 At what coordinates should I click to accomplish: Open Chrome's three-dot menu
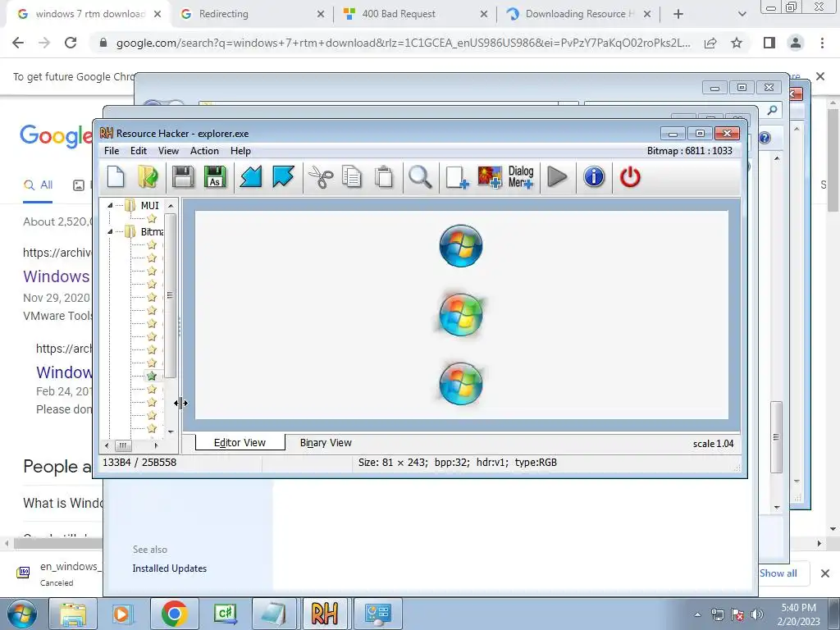(x=822, y=43)
